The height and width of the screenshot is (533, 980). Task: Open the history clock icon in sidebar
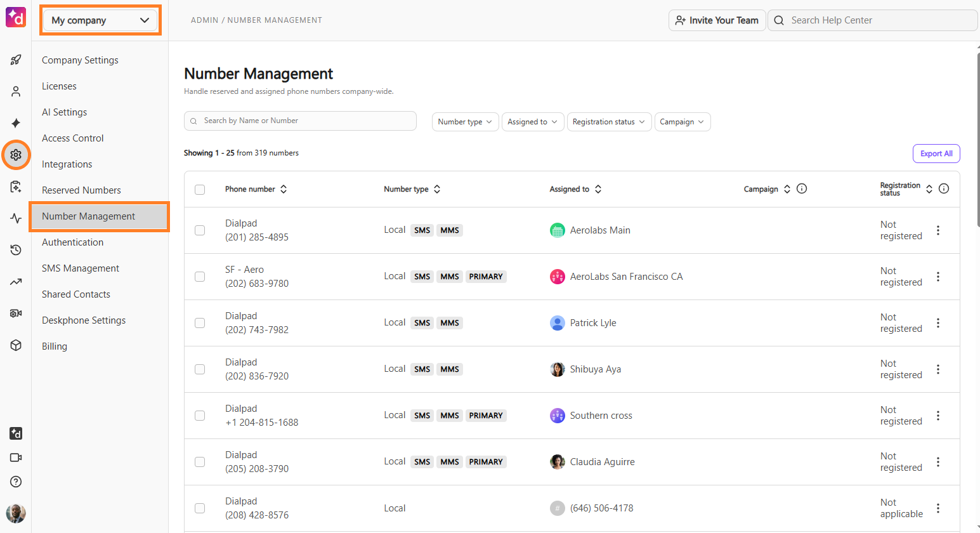click(x=16, y=250)
